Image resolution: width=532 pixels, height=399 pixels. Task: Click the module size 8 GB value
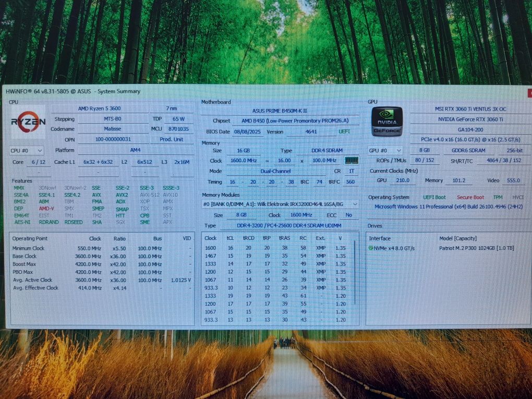(241, 215)
